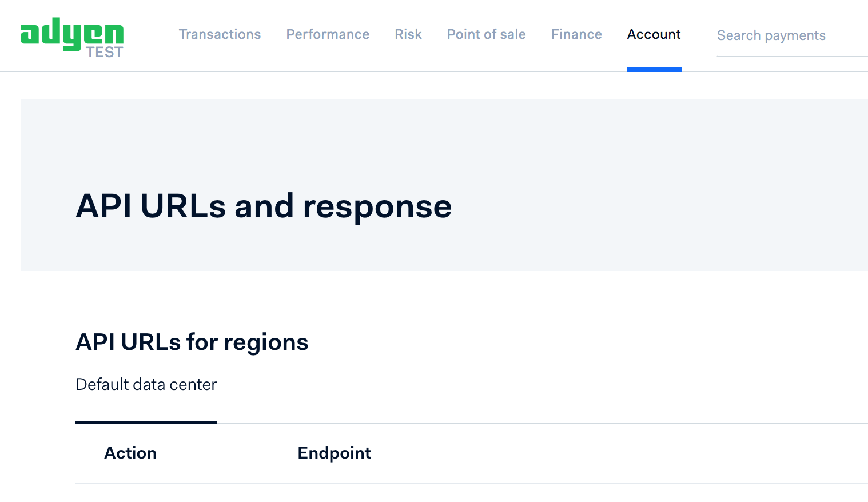The height and width of the screenshot is (502, 868).
Task: Open the Transactions section
Action: click(220, 34)
